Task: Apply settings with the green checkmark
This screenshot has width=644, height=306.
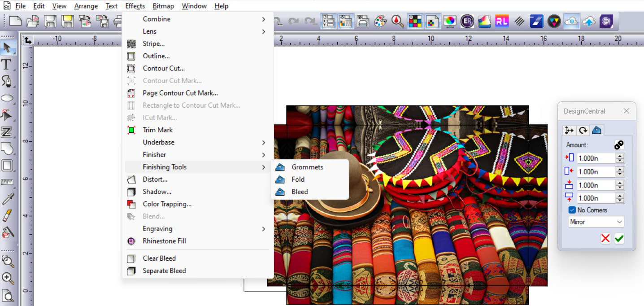Action: (619, 239)
